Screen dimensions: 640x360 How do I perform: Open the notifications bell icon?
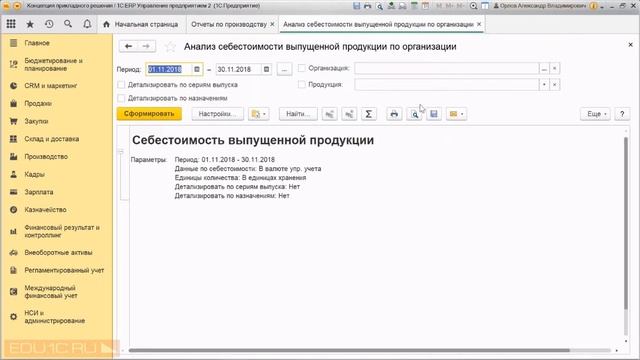[x=87, y=24]
